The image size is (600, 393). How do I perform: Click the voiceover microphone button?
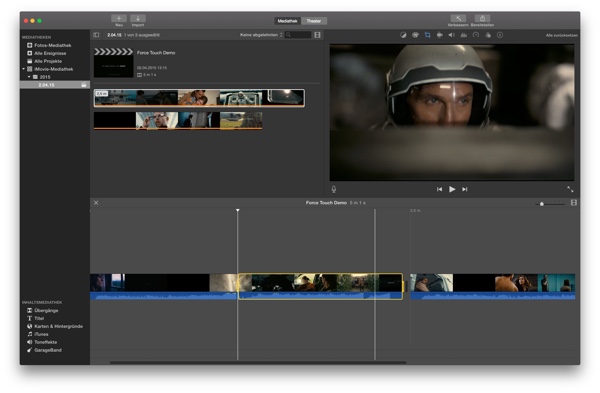coord(334,189)
